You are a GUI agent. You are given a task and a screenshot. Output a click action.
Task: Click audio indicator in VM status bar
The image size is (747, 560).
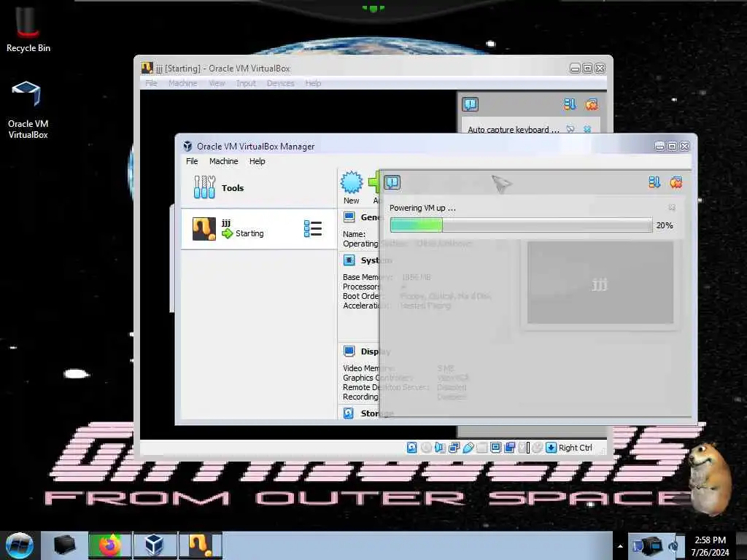(440, 448)
